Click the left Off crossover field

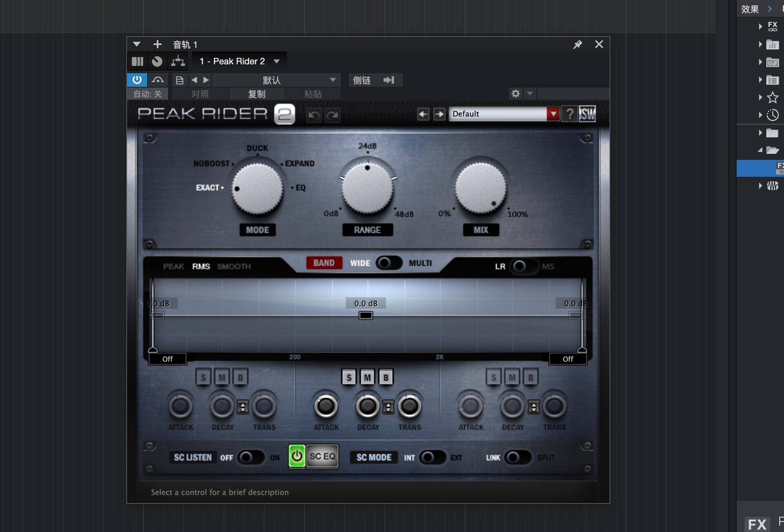coord(167,359)
